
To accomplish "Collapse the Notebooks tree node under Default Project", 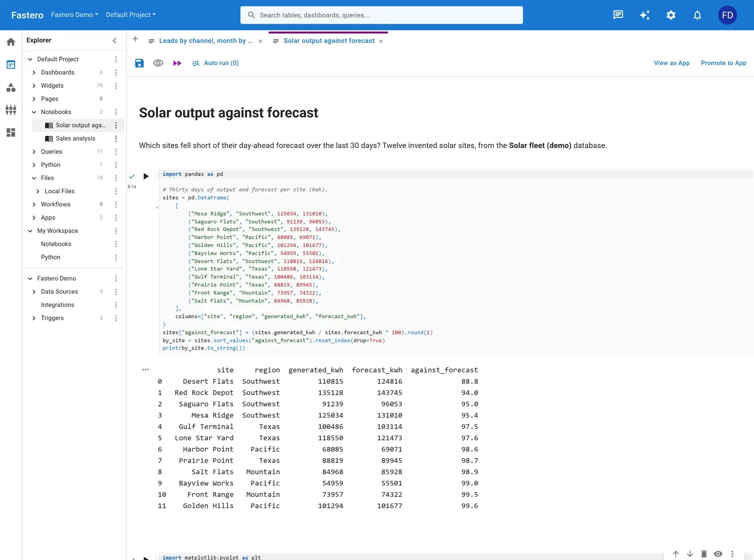I will [34, 112].
